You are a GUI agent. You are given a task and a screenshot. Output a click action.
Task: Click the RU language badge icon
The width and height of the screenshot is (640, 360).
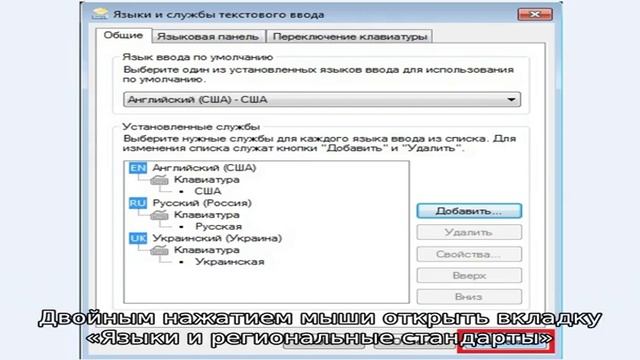tap(138, 203)
